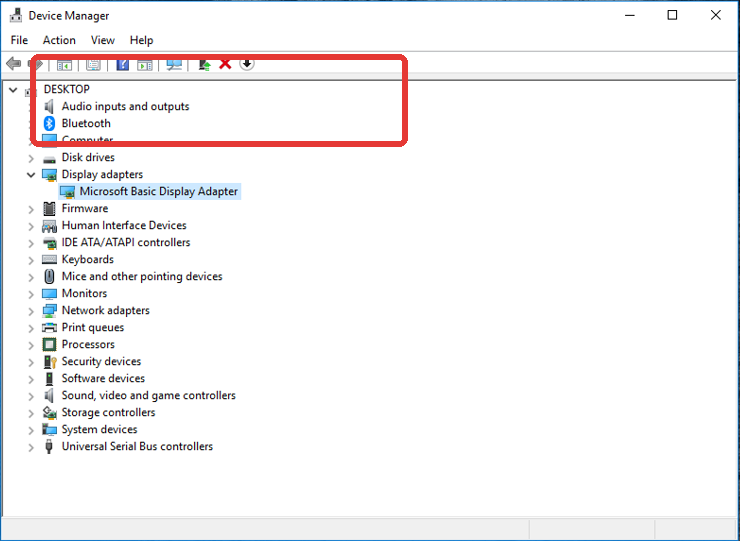The width and height of the screenshot is (740, 541).
Task: Click Scan for hardware changes monitor icon
Action: tap(174, 65)
